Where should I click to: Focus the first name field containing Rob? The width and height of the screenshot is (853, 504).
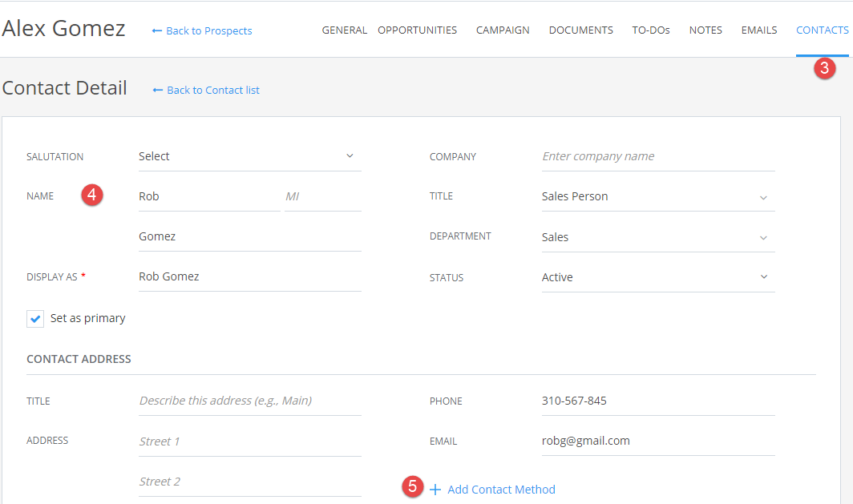(x=209, y=197)
